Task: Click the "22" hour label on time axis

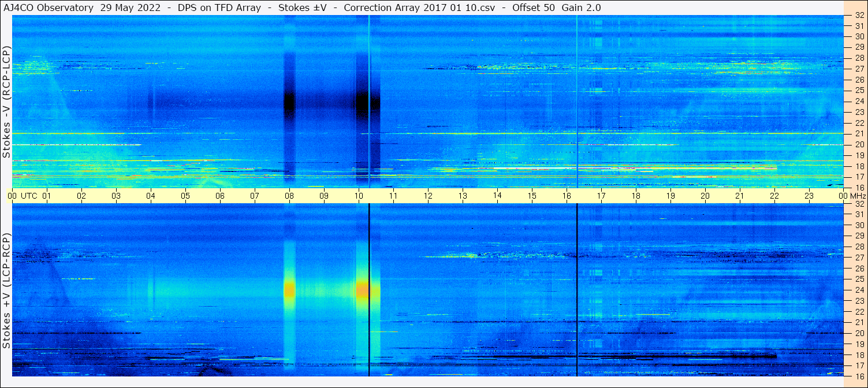Action: (774, 196)
